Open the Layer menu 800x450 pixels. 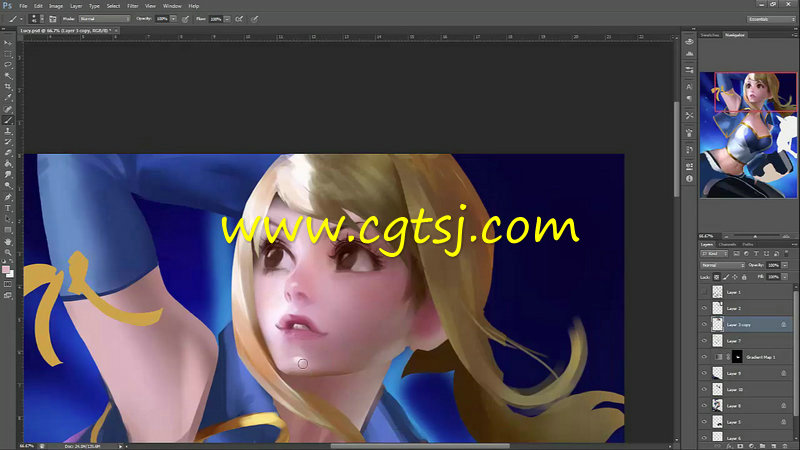click(76, 6)
